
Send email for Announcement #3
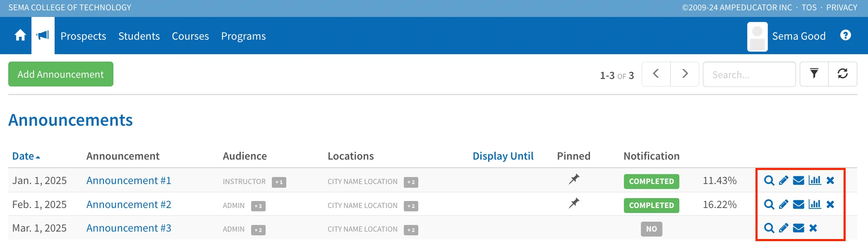798,228
